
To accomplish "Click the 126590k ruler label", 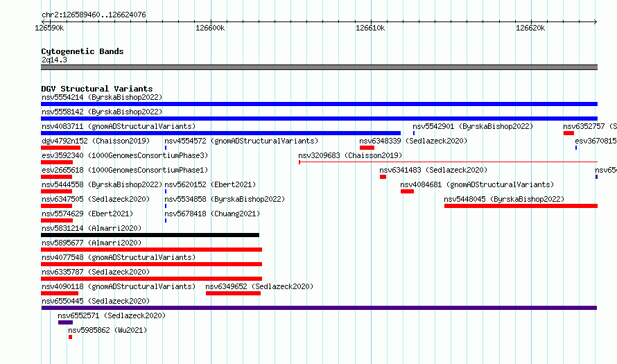I will (50, 28).
